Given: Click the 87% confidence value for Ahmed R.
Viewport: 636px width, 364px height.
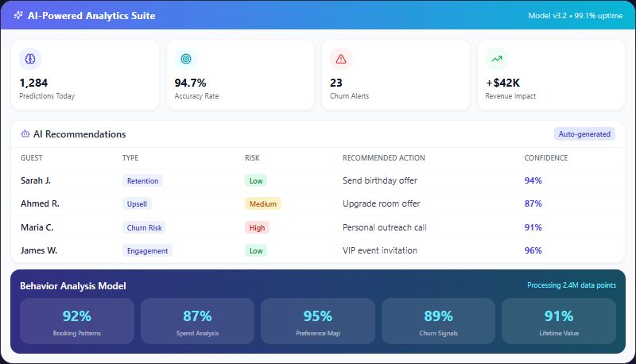Looking at the screenshot, I should click(x=533, y=204).
